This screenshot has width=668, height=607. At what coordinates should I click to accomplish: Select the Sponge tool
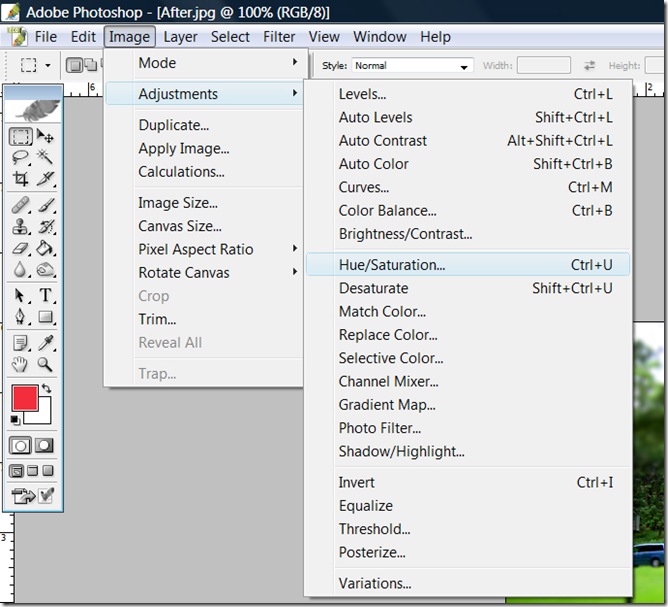pos(45,269)
